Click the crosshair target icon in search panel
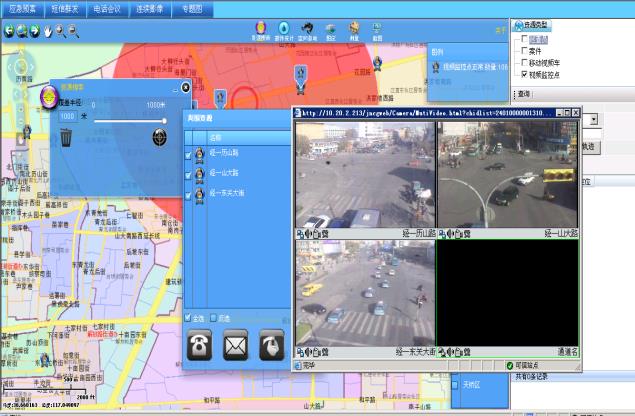This screenshot has height=416, width=635. 160,137
